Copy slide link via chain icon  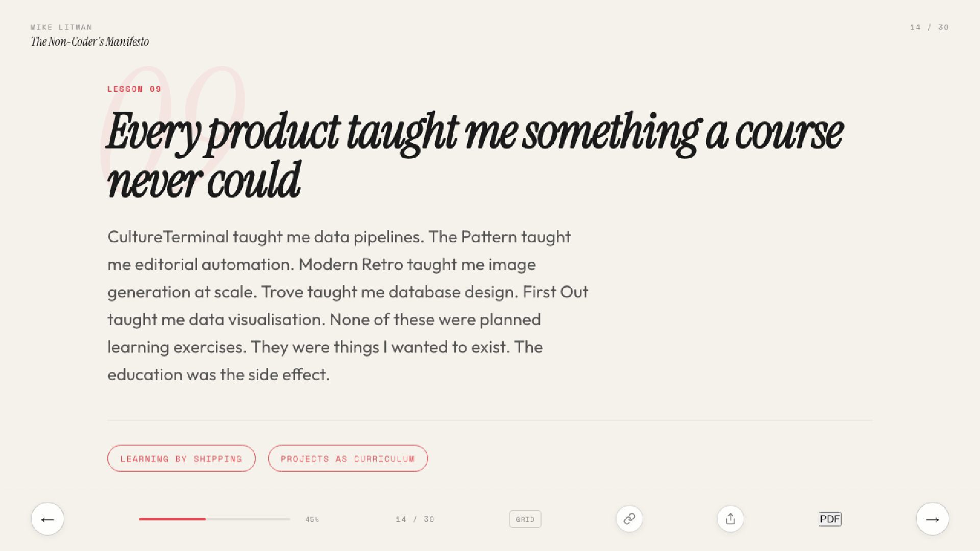click(629, 519)
